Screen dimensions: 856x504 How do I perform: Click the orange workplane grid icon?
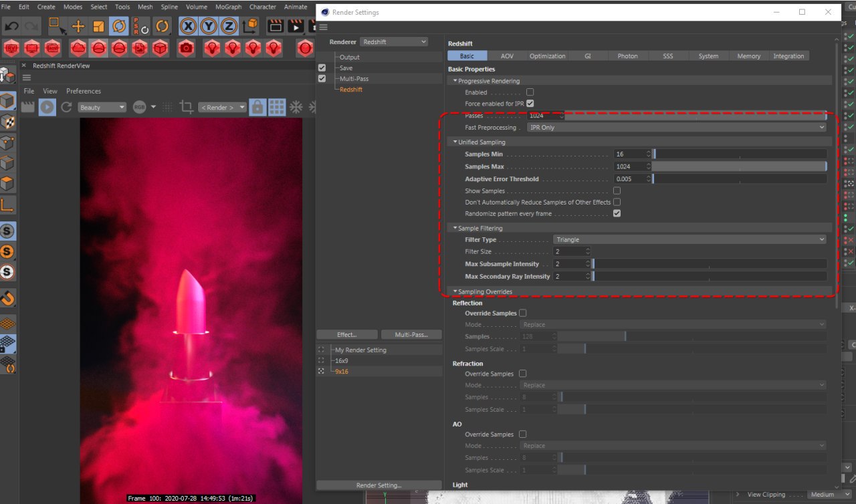click(8, 324)
